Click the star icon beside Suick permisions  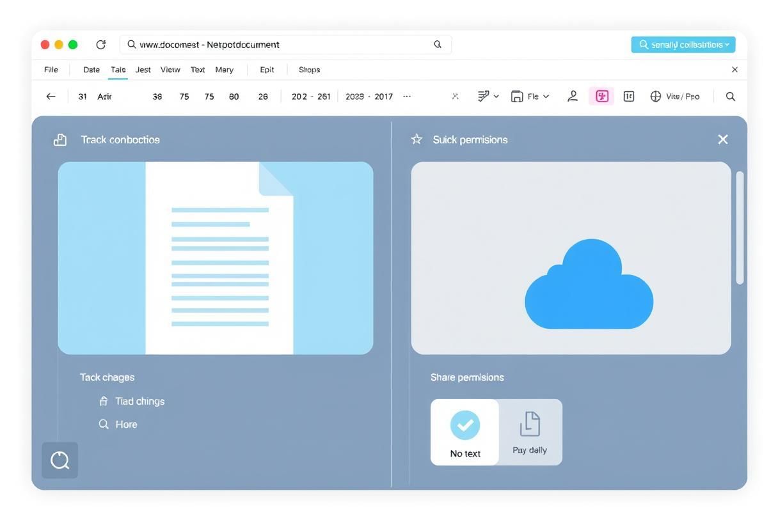(x=417, y=139)
